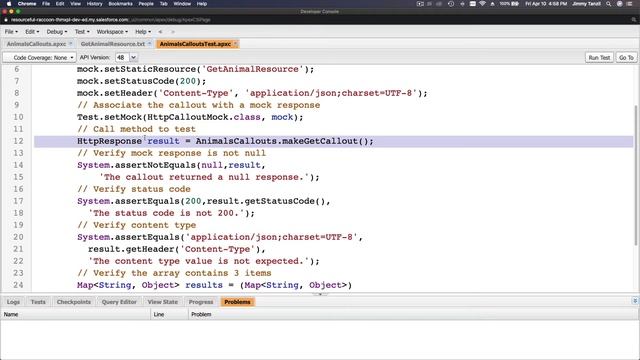640x360 pixels.
Task: Close the AnimalsCalloutsTest.apxc tab
Action: click(236, 44)
